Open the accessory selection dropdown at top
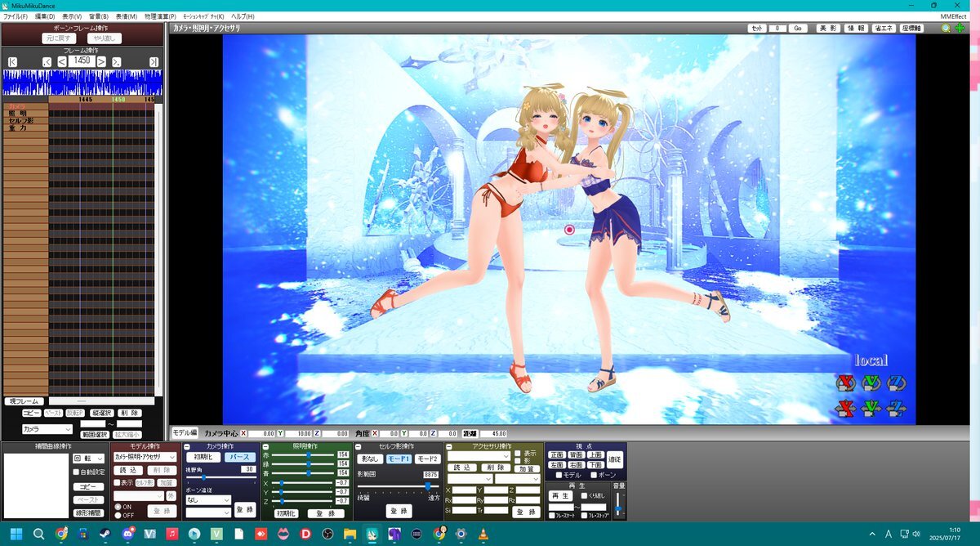 point(478,456)
